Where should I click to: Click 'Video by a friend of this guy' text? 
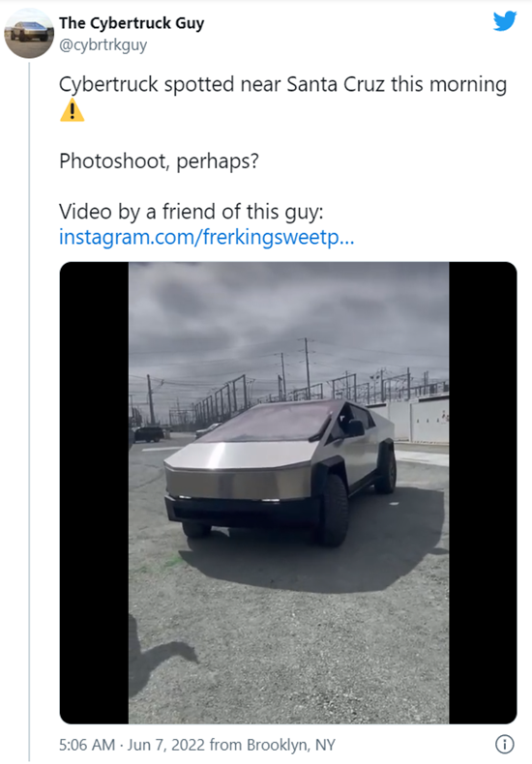point(191,212)
